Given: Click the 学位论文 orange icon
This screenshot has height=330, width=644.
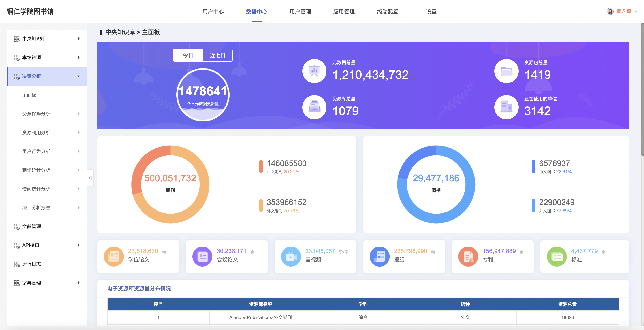Looking at the screenshot, I should tap(114, 256).
